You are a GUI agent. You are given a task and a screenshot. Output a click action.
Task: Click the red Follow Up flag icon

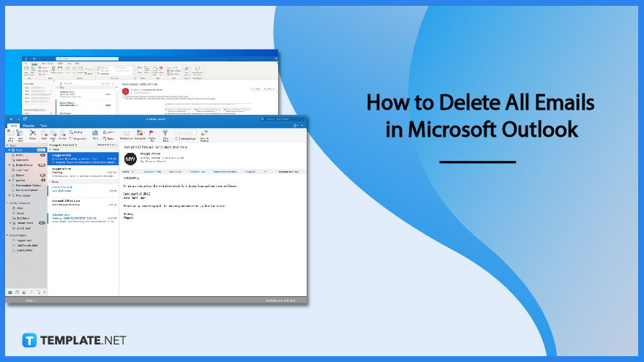152,134
